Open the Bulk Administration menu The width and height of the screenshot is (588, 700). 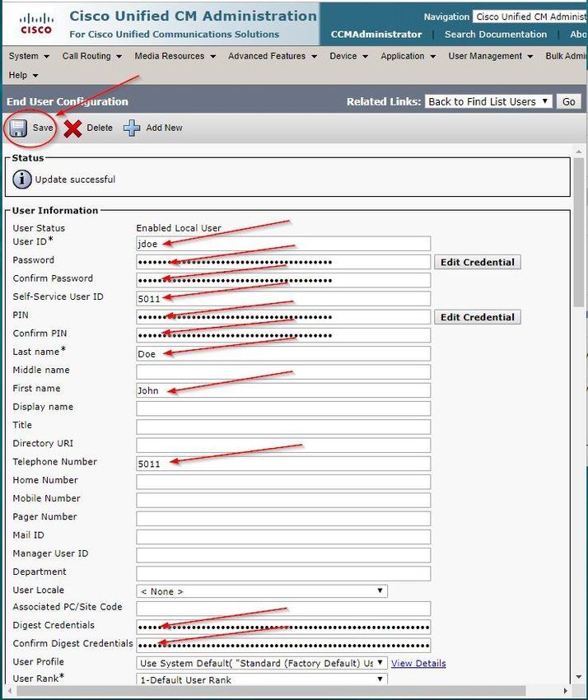tap(566, 56)
